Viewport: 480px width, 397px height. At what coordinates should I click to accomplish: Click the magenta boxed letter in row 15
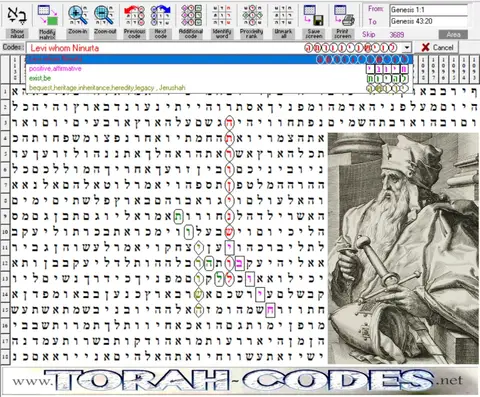(270, 311)
